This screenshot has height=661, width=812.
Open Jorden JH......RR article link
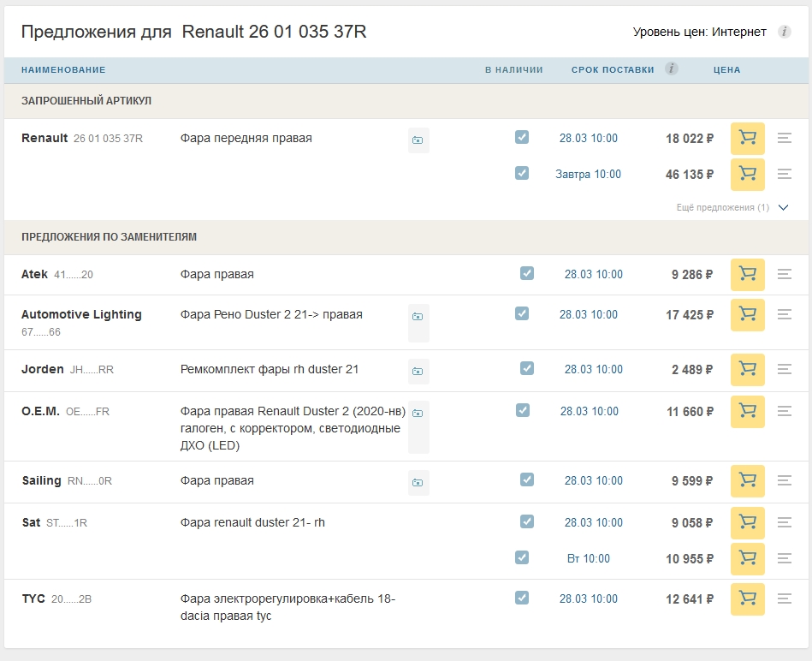(92, 370)
